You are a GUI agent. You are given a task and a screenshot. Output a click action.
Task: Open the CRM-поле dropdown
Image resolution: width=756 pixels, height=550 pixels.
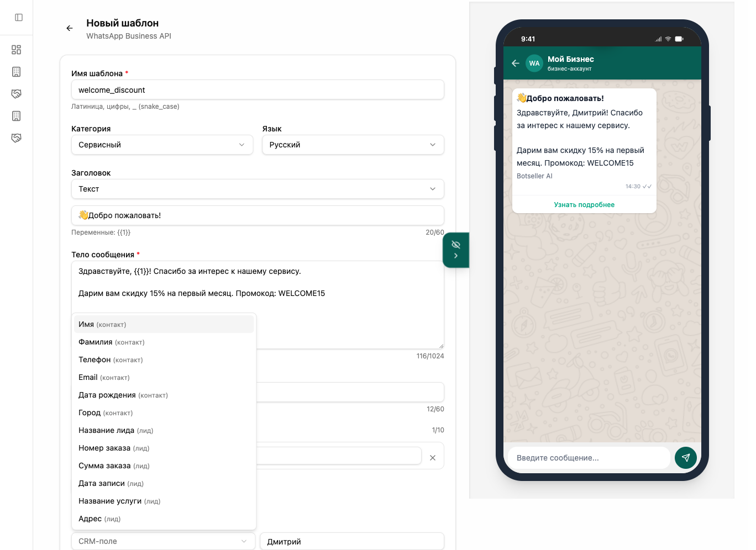tap(163, 541)
